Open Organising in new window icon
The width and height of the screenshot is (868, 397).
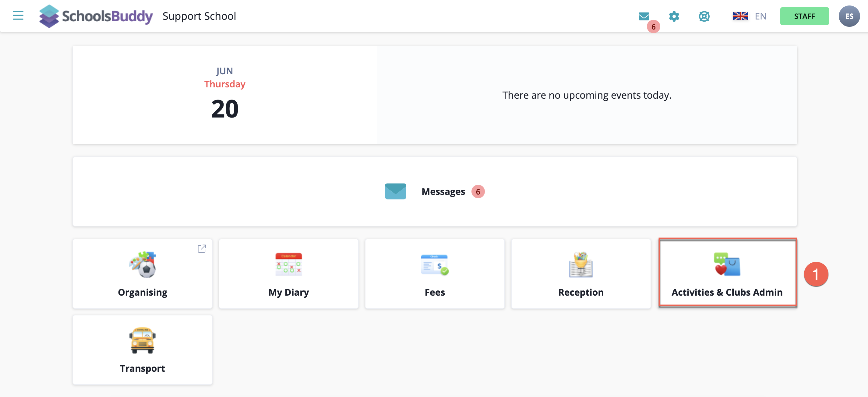point(202,248)
